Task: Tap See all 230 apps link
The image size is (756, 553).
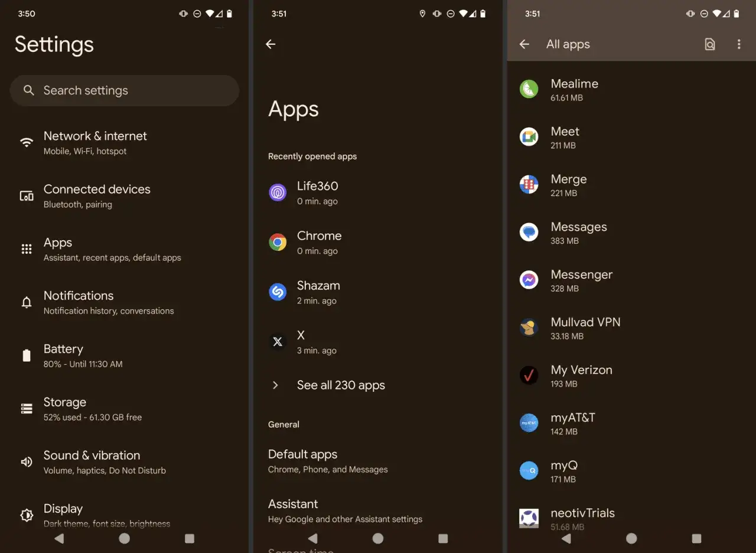Action: click(x=341, y=385)
